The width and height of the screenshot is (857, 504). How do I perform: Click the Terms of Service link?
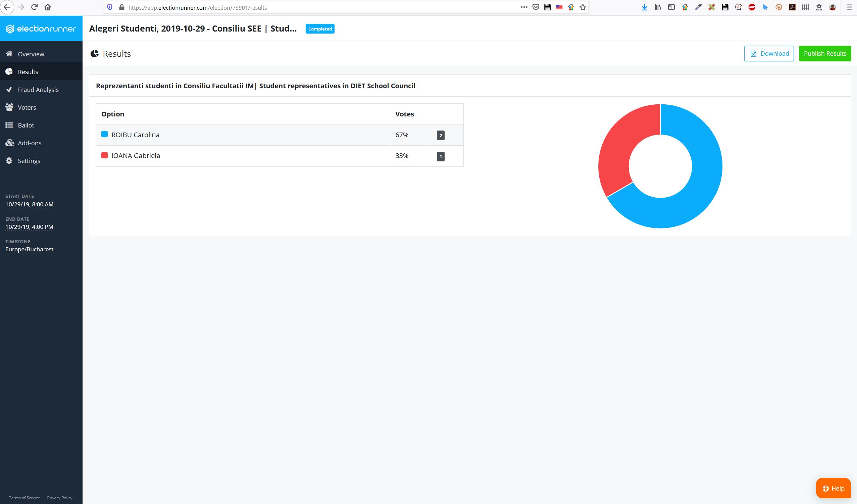click(x=24, y=498)
